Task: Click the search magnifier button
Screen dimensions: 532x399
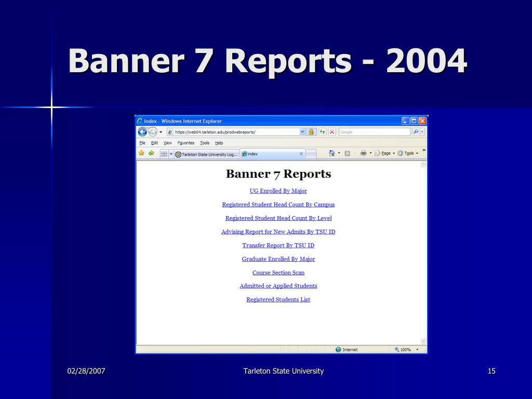Action: (x=416, y=131)
